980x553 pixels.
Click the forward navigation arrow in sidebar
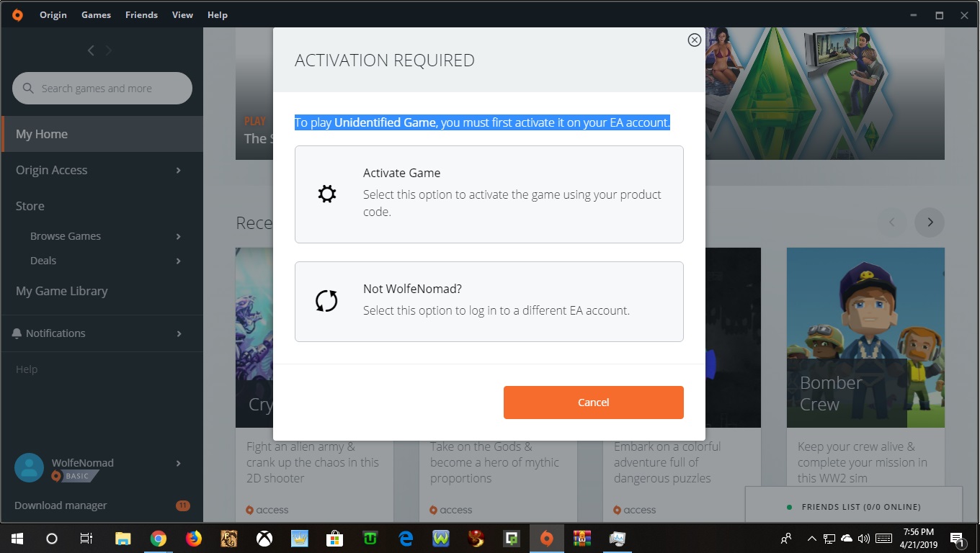109,50
